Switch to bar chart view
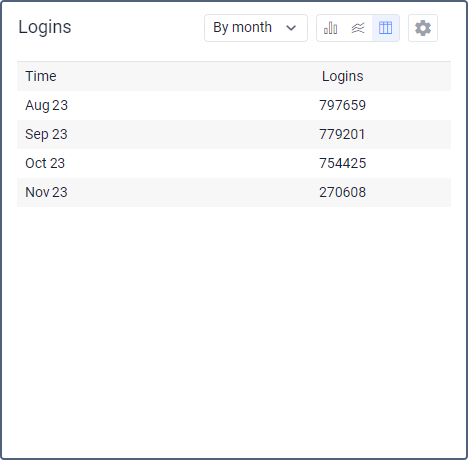Screen dimensions: 468x460 click(x=330, y=28)
